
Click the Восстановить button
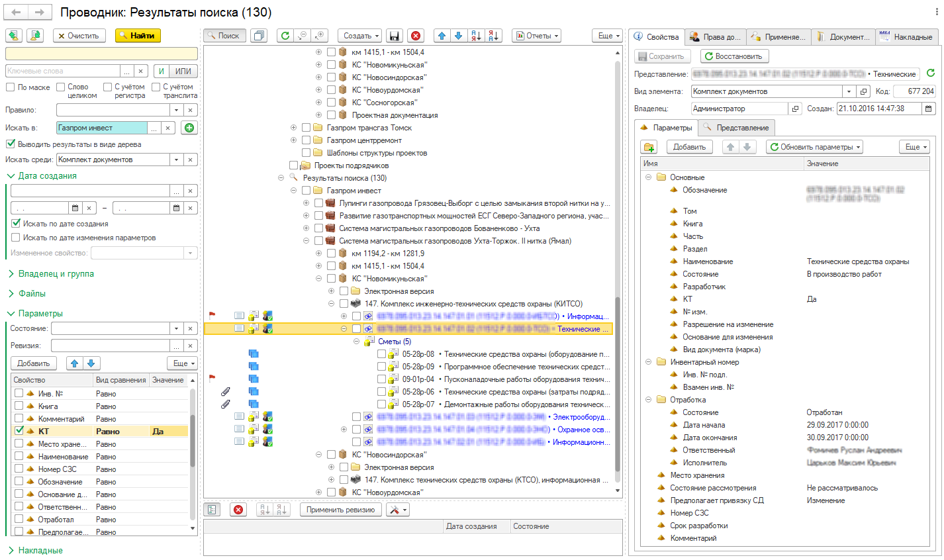pos(733,56)
